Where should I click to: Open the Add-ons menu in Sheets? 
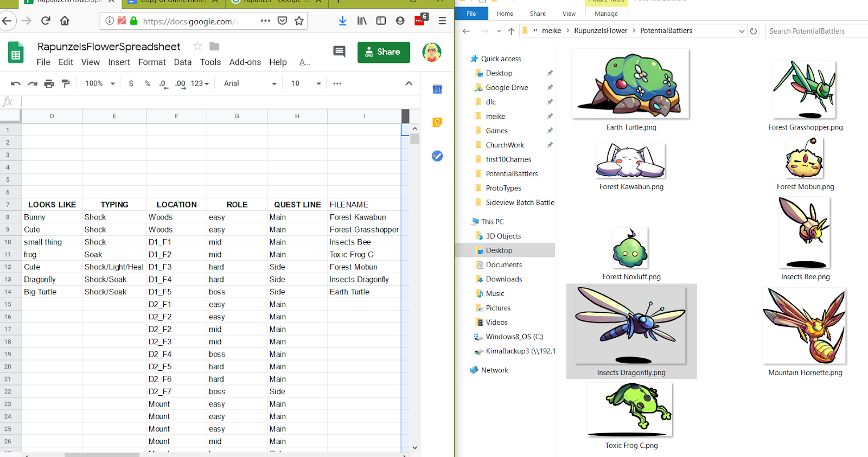click(245, 62)
